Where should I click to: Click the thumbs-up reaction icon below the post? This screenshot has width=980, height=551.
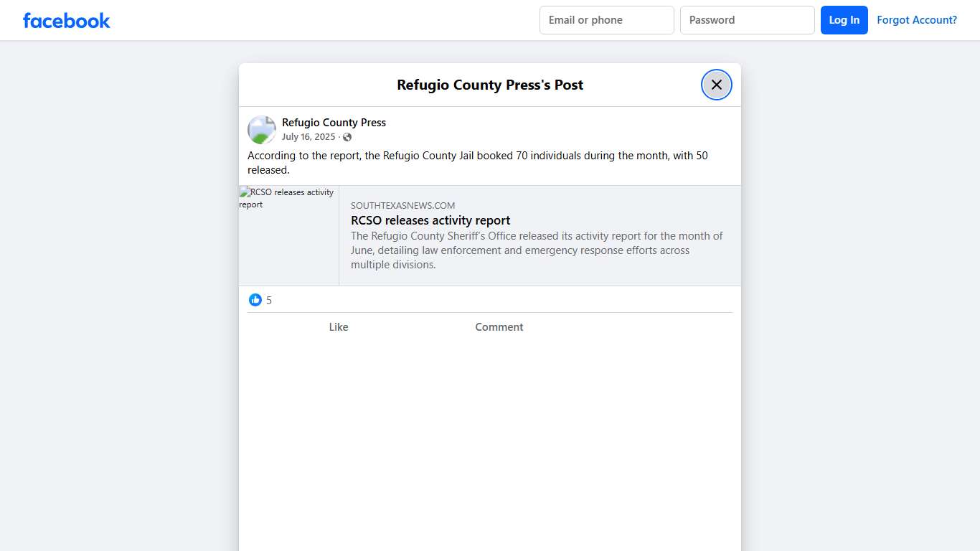[255, 299]
